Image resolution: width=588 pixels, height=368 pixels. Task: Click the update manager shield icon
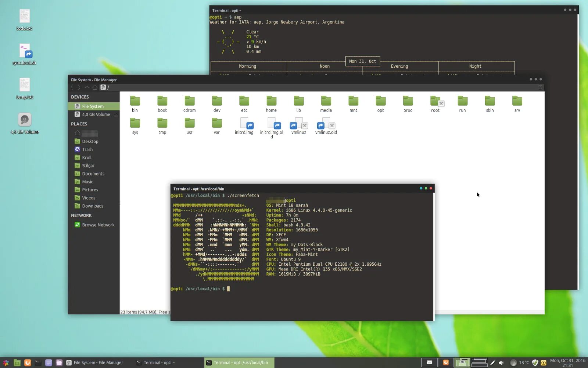tap(535, 362)
